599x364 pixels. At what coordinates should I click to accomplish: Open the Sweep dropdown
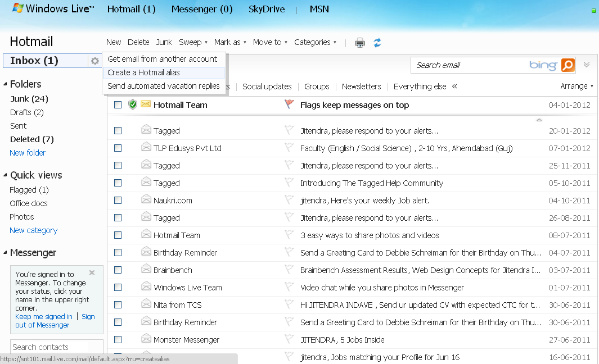[193, 42]
